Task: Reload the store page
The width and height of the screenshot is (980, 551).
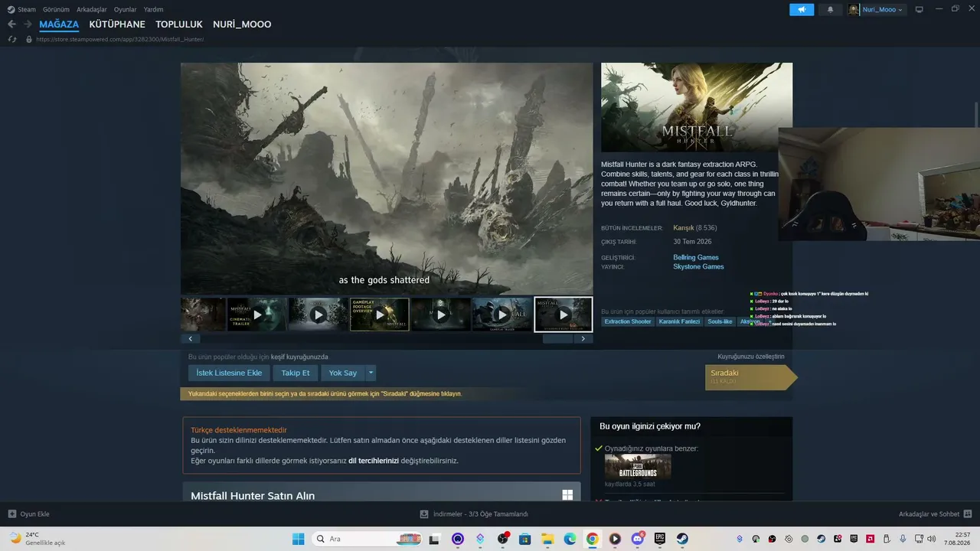Action: point(11,39)
